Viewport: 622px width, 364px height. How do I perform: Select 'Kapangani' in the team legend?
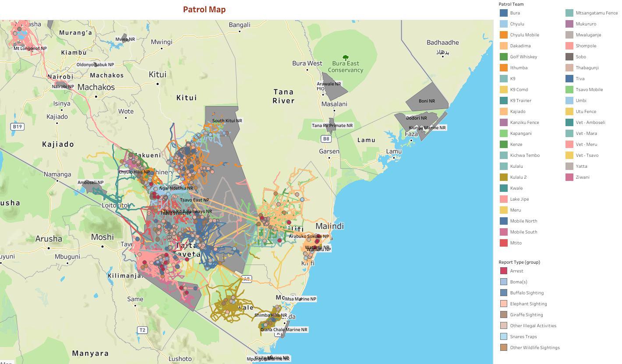pyautogui.click(x=521, y=134)
